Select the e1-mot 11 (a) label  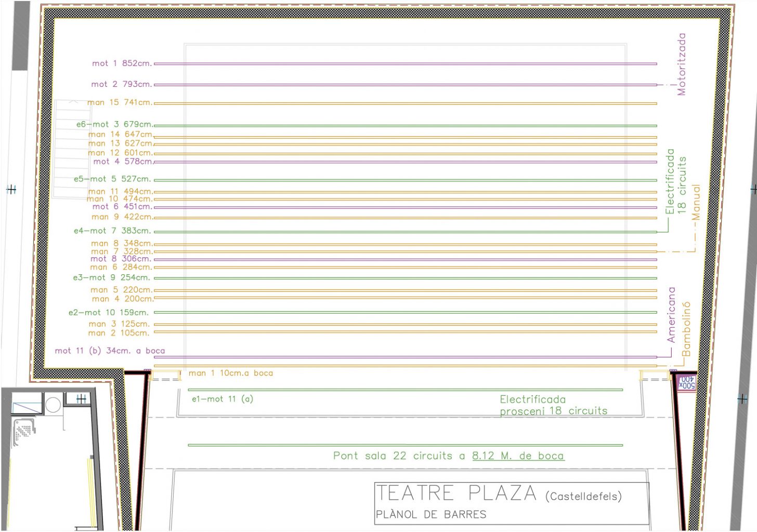click(x=222, y=399)
